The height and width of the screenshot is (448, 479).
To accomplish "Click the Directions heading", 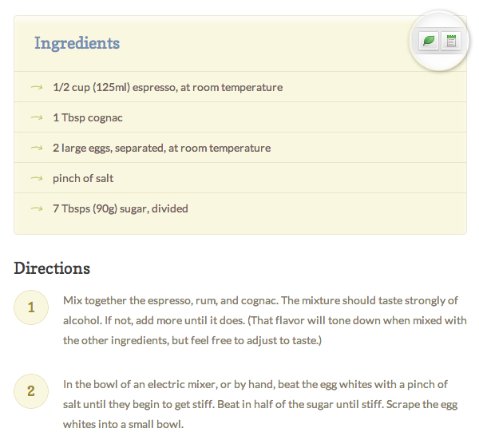I will [x=52, y=268].
